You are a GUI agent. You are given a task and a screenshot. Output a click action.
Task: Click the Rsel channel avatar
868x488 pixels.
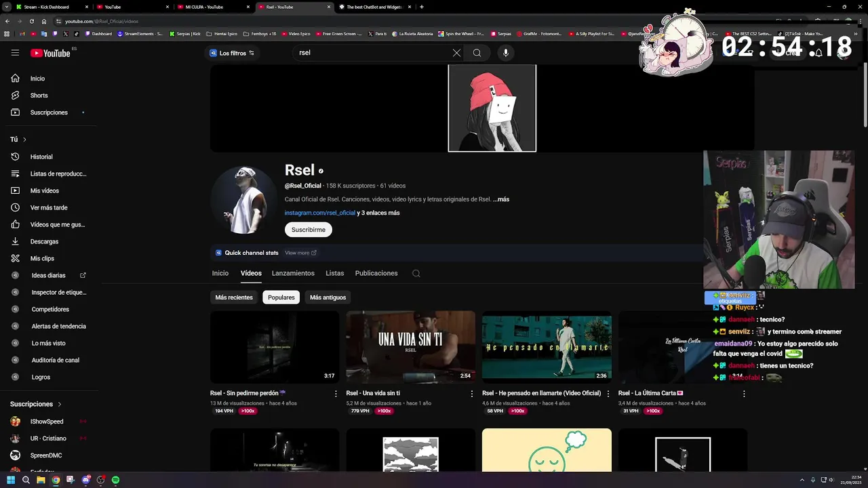[243, 201]
